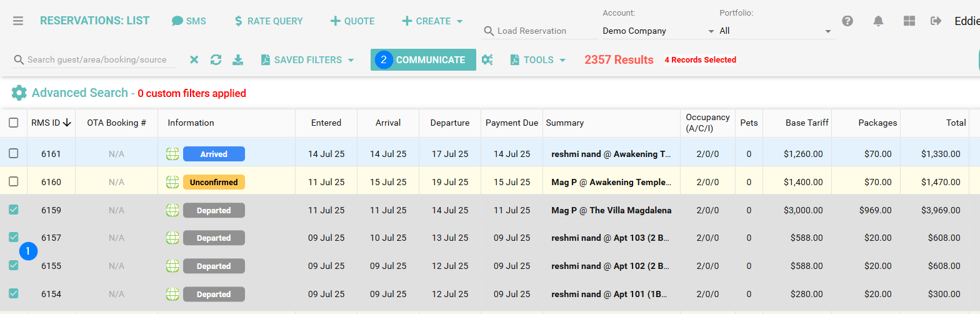Toggle the select-all header checkbox

pos(14,123)
